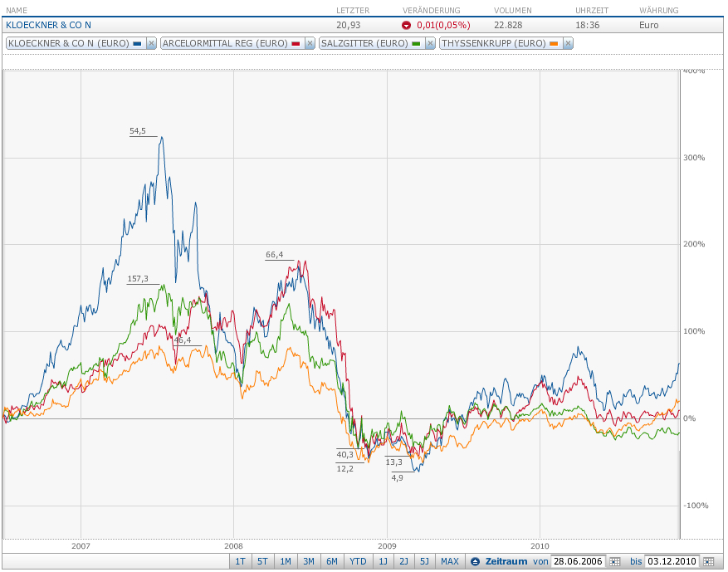The image size is (728, 572).
Task: Click the orange ThyssenKrupp color swatch
Action: coord(554,44)
